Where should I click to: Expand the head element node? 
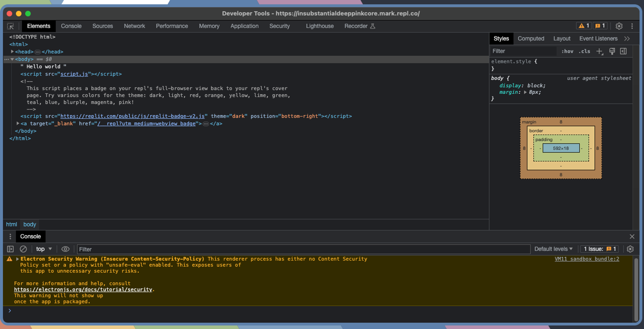12,52
